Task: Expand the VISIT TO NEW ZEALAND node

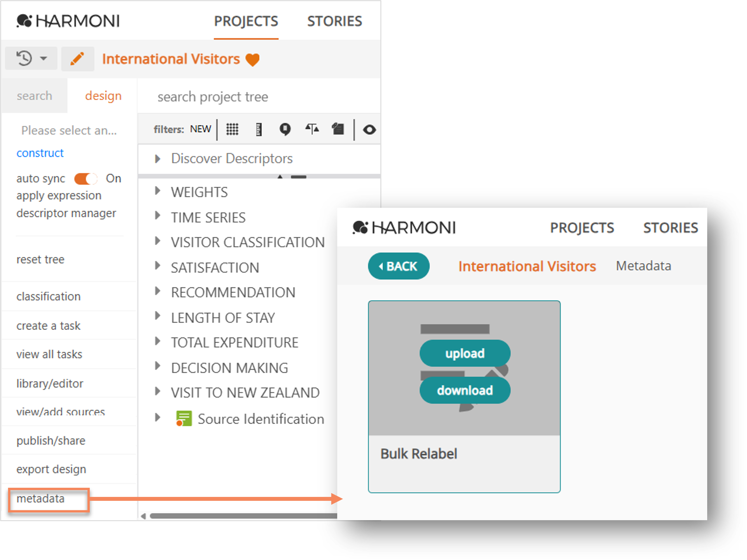Action: pyautogui.click(x=157, y=391)
